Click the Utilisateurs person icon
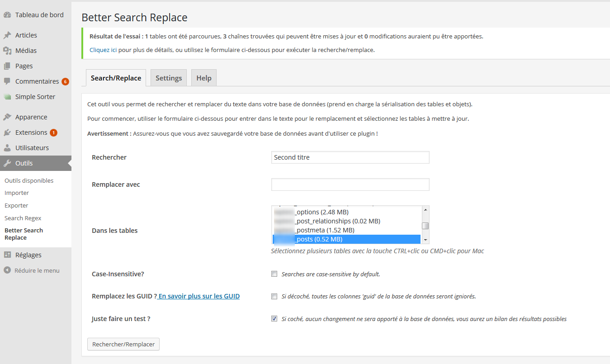Image resolution: width=610 pixels, height=364 pixels. 7,148
